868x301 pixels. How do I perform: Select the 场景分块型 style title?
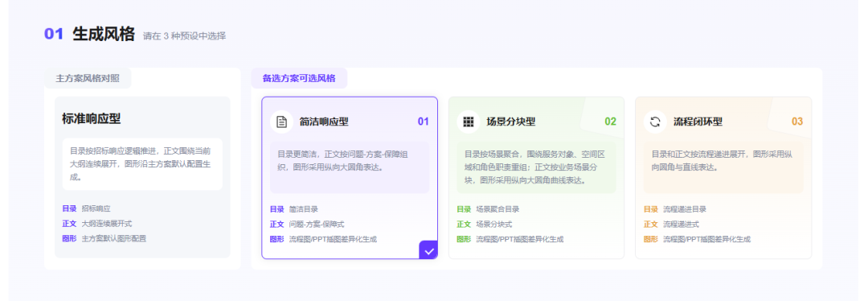tap(511, 122)
